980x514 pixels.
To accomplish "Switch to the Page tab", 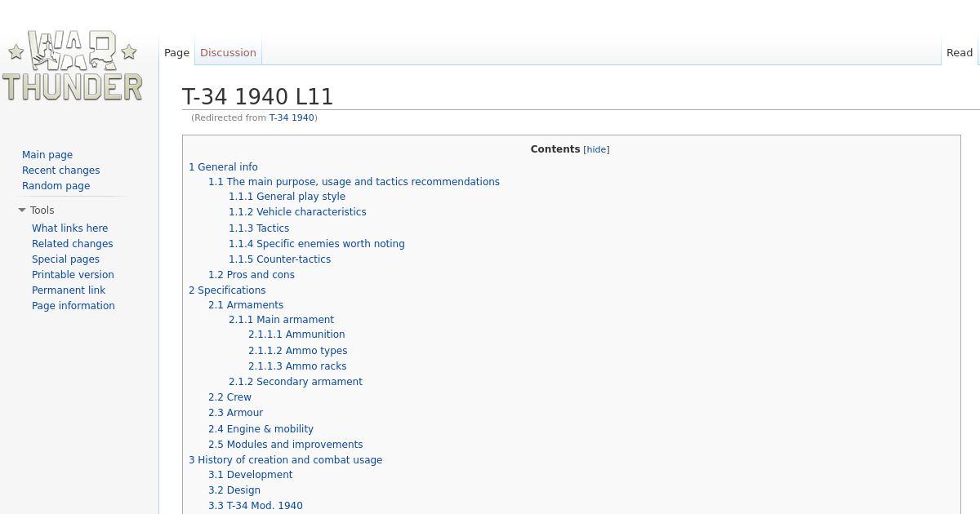I will click(x=176, y=52).
